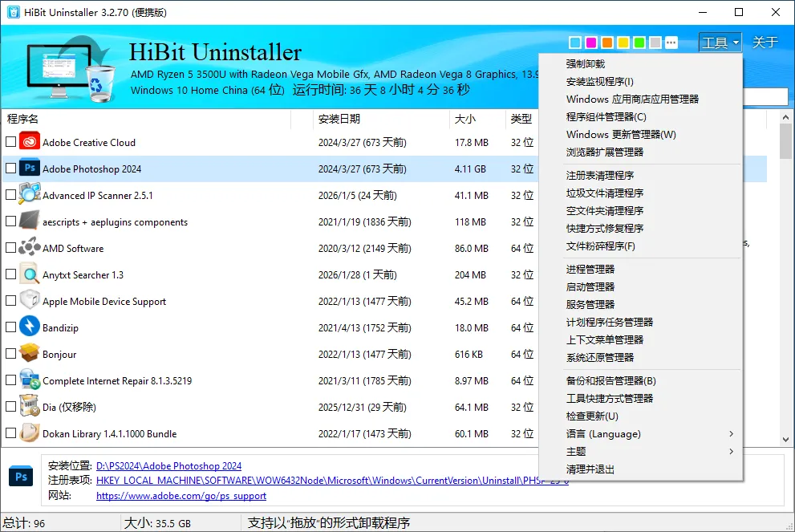The width and height of the screenshot is (795, 532).
Task: Click the Complete Internet Repair icon
Action: [30, 380]
